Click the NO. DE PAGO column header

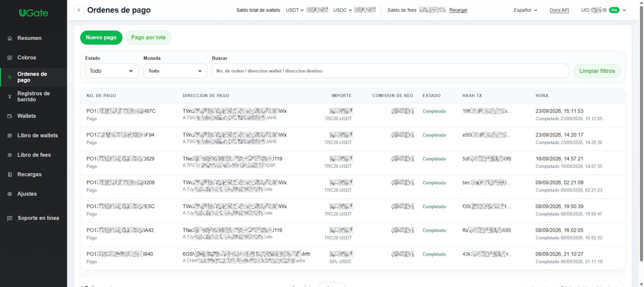(x=101, y=96)
